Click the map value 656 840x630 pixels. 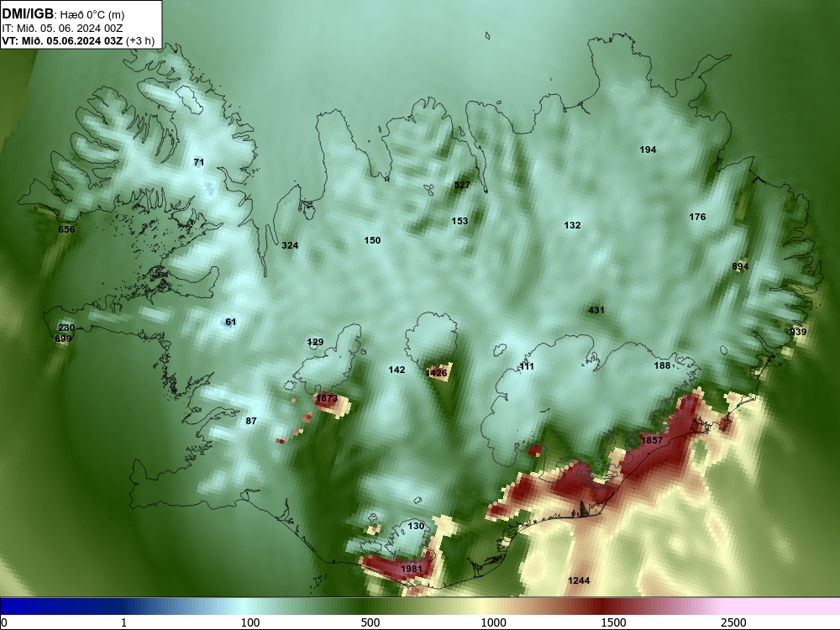[x=66, y=229]
